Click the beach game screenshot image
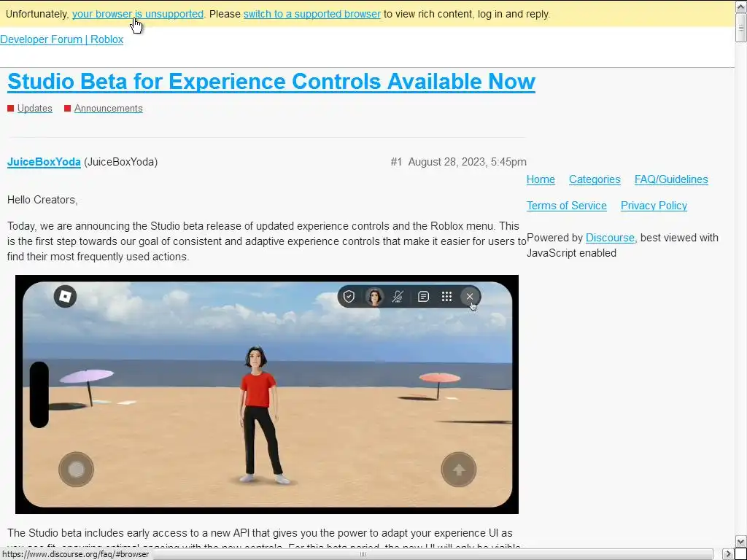 pos(267,394)
